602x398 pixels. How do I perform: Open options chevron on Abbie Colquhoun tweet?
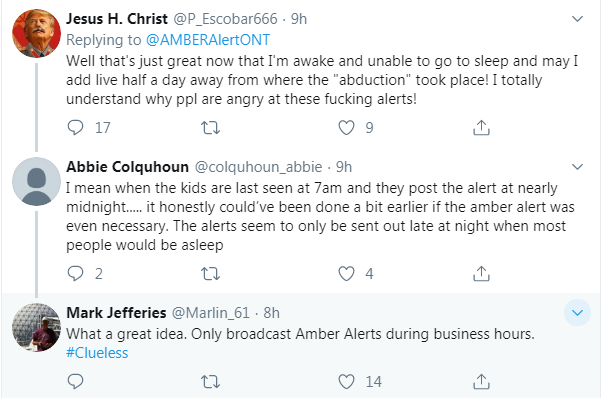[577, 167]
